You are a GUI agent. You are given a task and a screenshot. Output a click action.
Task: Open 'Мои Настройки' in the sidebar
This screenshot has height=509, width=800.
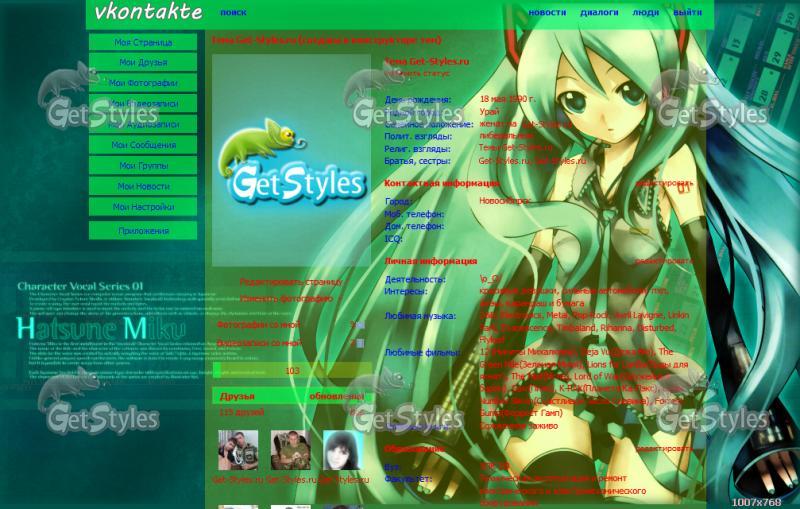click(143, 207)
